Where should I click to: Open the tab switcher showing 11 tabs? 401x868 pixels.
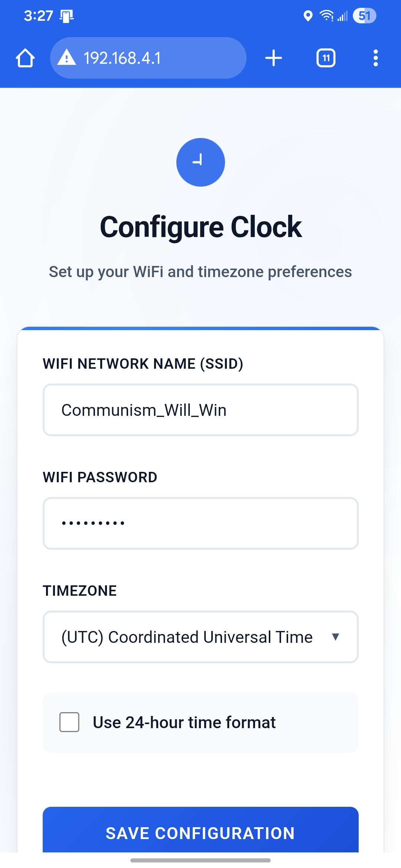pos(326,58)
